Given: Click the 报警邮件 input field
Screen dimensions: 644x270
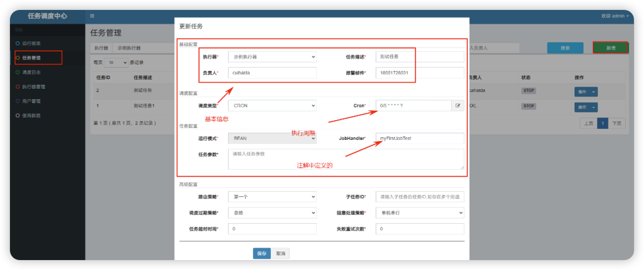Looking at the screenshot, I should [x=420, y=73].
